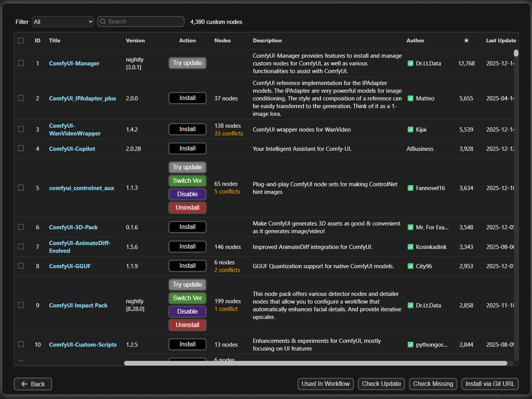Click the verified badge next to Kosinkadink
The height and width of the screenshot is (399, 532).
tap(410, 247)
